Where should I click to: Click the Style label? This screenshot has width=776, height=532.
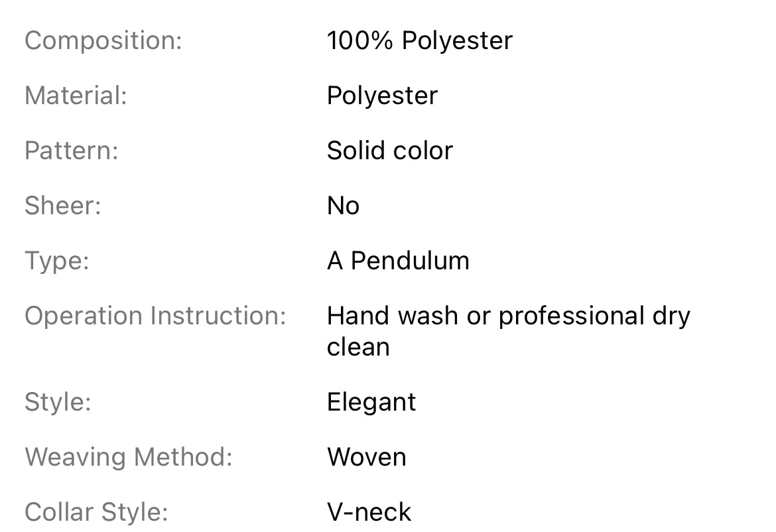58,403
